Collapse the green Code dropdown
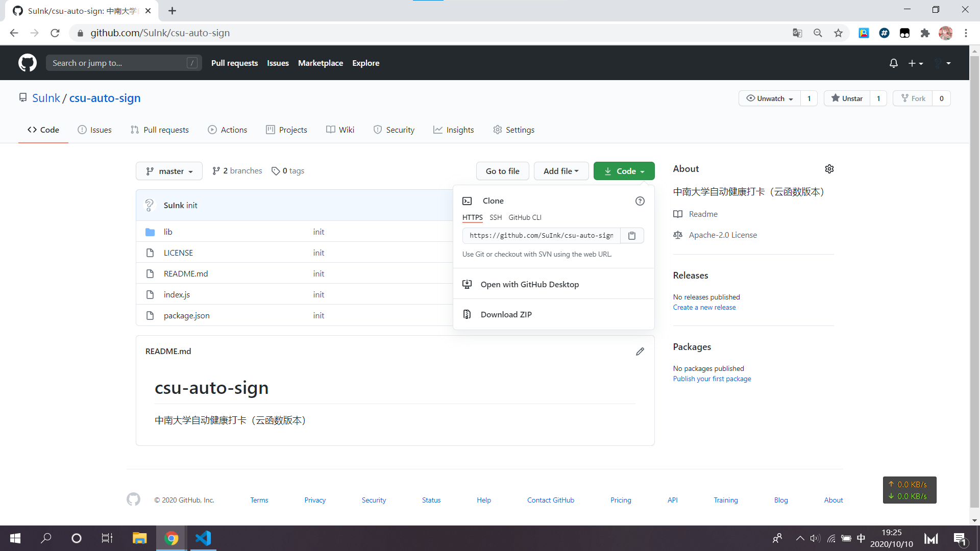The width and height of the screenshot is (980, 551). [624, 171]
